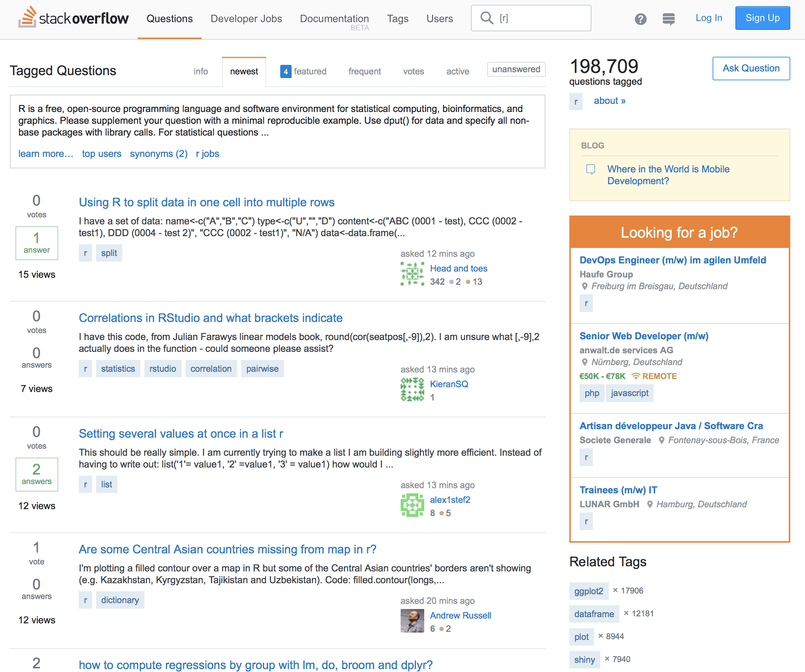Click the '1 answer' count box
The image size is (805, 672).
click(37, 243)
